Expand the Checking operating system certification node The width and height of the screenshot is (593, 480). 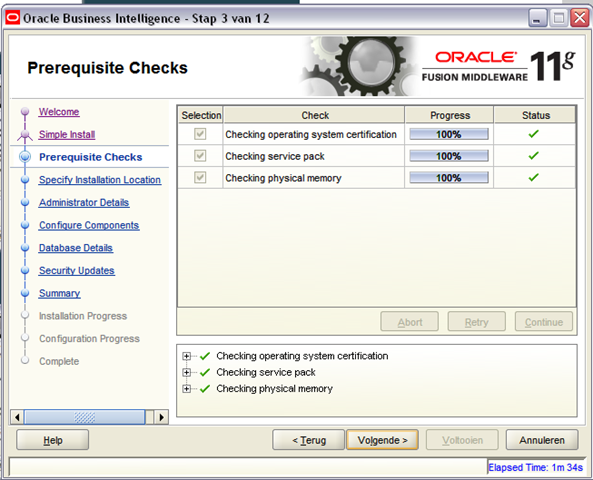pyautogui.click(x=186, y=356)
